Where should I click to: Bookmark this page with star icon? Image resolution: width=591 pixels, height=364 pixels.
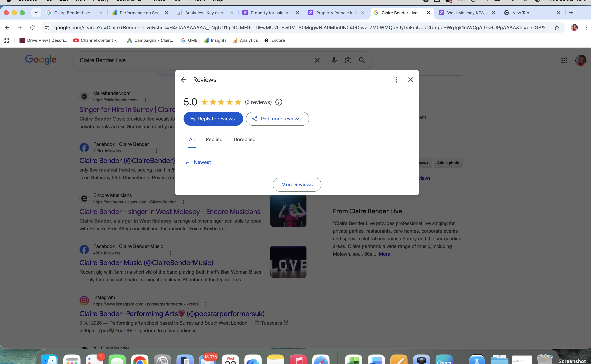point(557,28)
